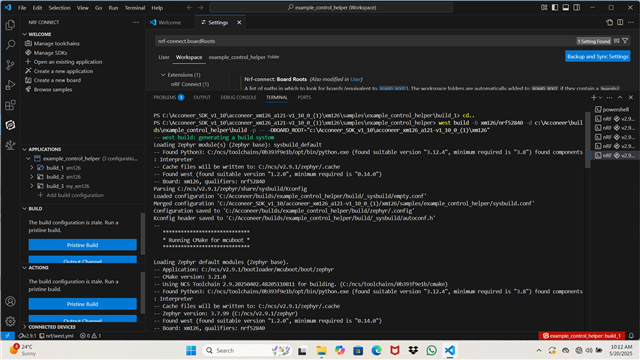
Task: Expand build_3 my_xm126 configuration
Action: pos(32,186)
